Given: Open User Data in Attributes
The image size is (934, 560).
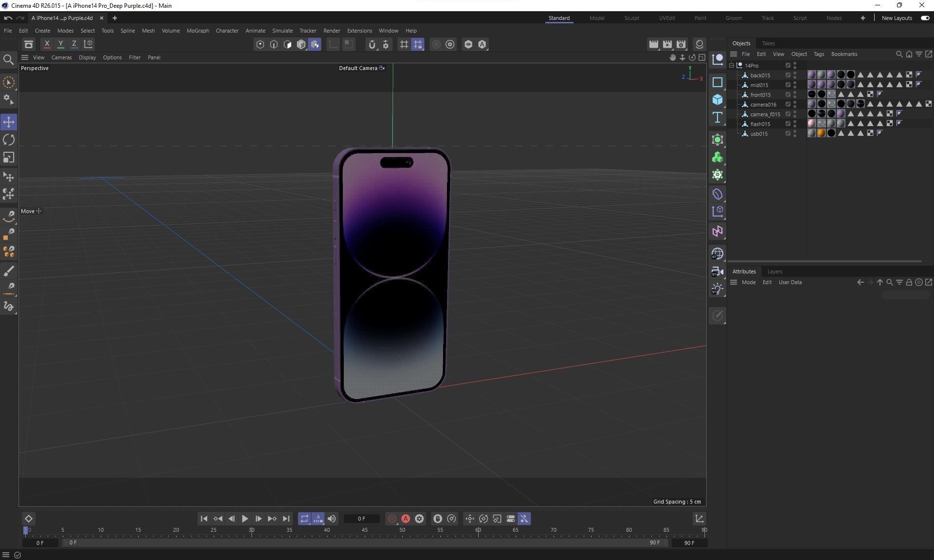Looking at the screenshot, I should coord(790,282).
